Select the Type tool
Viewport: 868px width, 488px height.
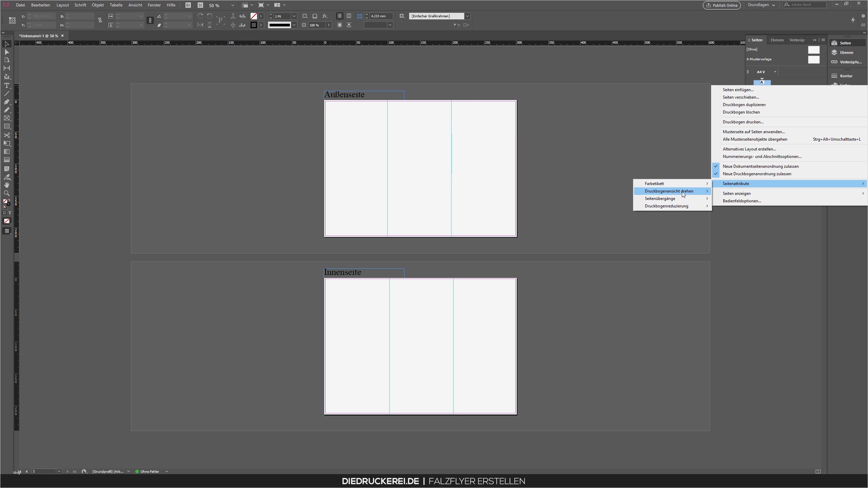coord(7,85)
